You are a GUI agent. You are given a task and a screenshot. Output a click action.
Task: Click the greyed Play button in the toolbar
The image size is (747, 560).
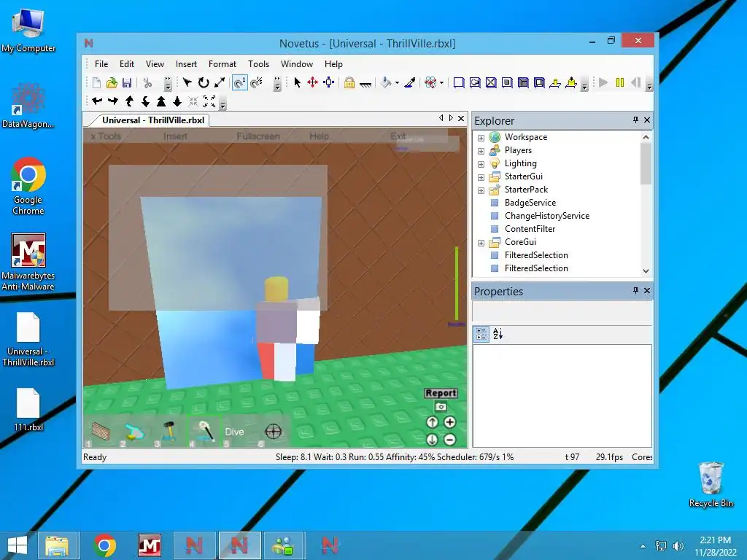pos(603,83)
